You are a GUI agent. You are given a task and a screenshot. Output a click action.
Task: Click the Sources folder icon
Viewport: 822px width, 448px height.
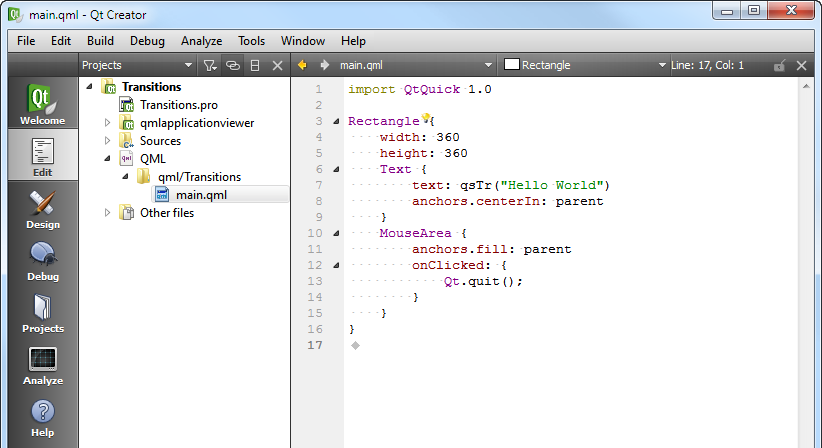[127, 141]
